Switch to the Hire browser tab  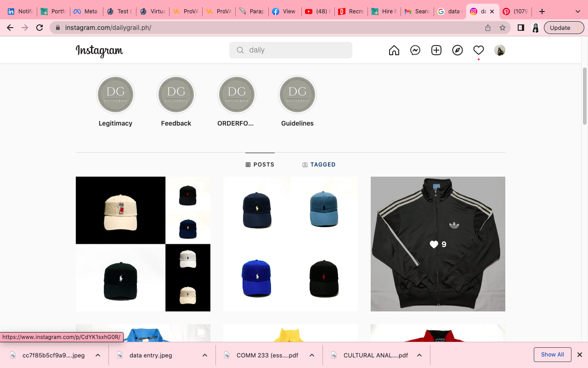pyautogui.click(x=384, y=11)
